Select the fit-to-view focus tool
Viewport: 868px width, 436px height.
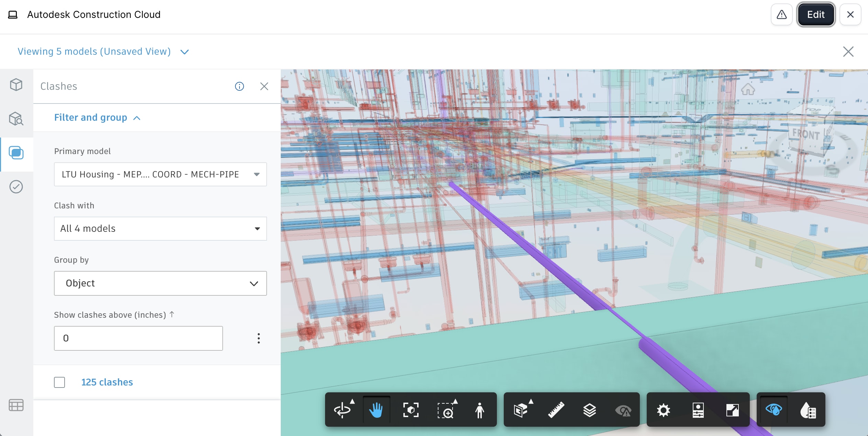coord(411,410)
